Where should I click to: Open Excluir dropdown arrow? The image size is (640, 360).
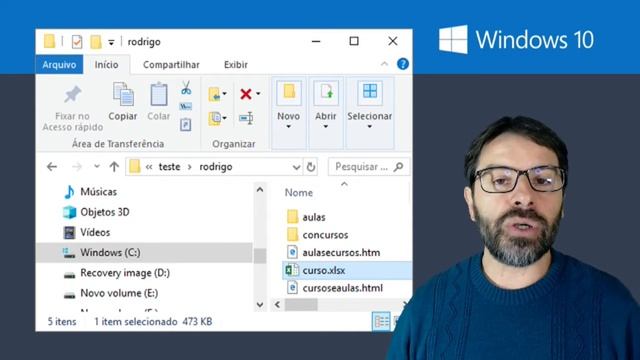pos(258,93)
